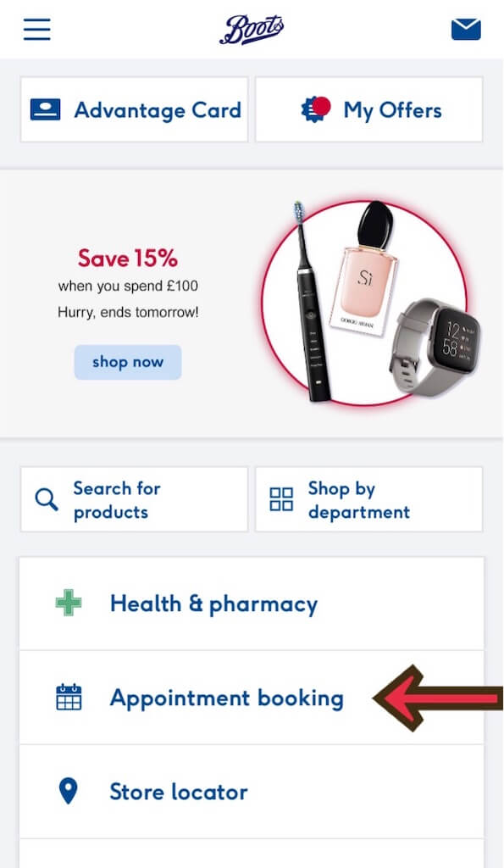504x868 pixels.
Task: Select Health & pharmacy menu item
Action: click(252, 604)
